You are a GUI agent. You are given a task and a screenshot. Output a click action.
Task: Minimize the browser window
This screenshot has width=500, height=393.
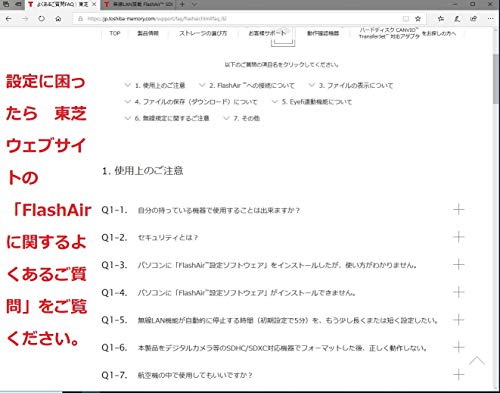coord(456,4)
